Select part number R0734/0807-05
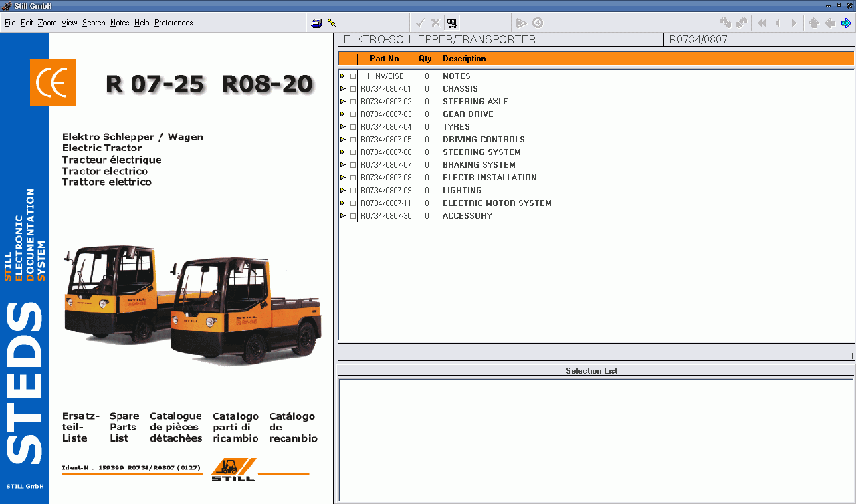856x504 pixels. [x=386, y=140]
